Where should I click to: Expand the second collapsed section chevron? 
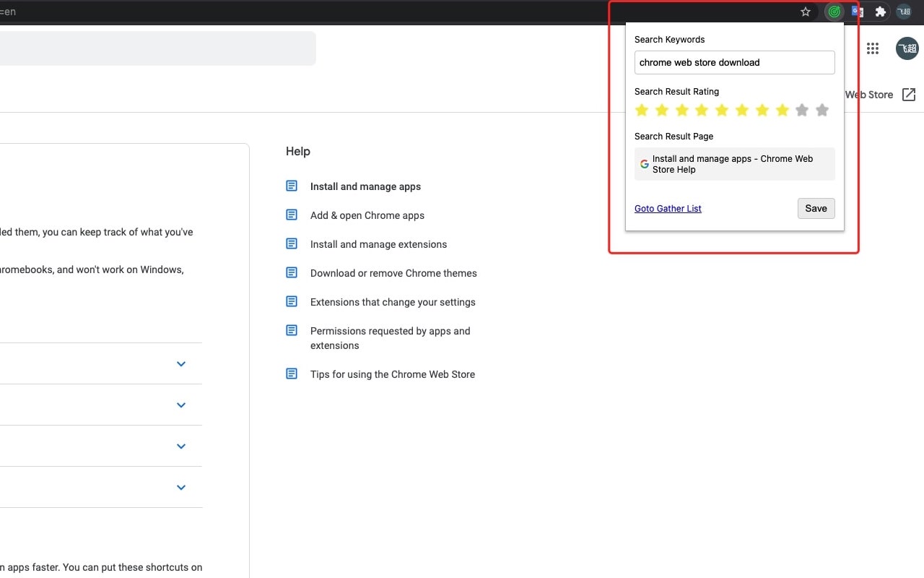pyautogui.click(x=181, y=405)
